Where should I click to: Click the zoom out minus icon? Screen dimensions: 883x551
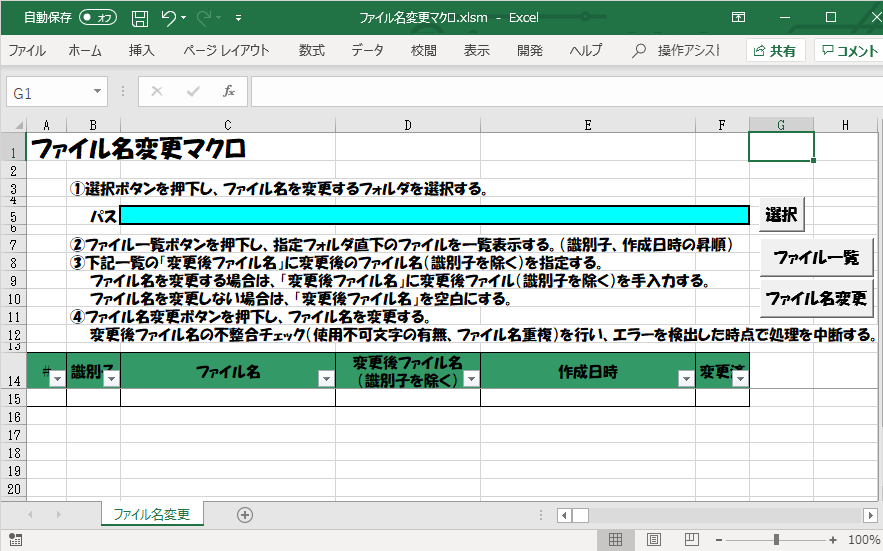[x=719, y=540]
